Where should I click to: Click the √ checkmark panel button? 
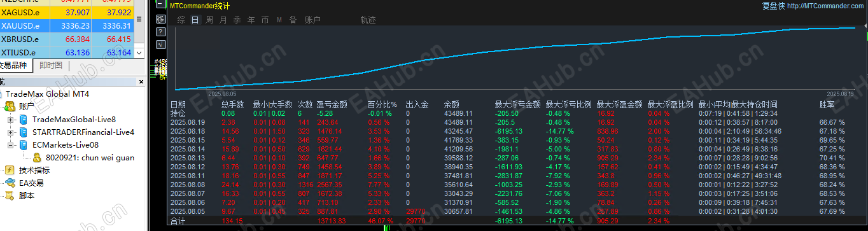(160, 44)
